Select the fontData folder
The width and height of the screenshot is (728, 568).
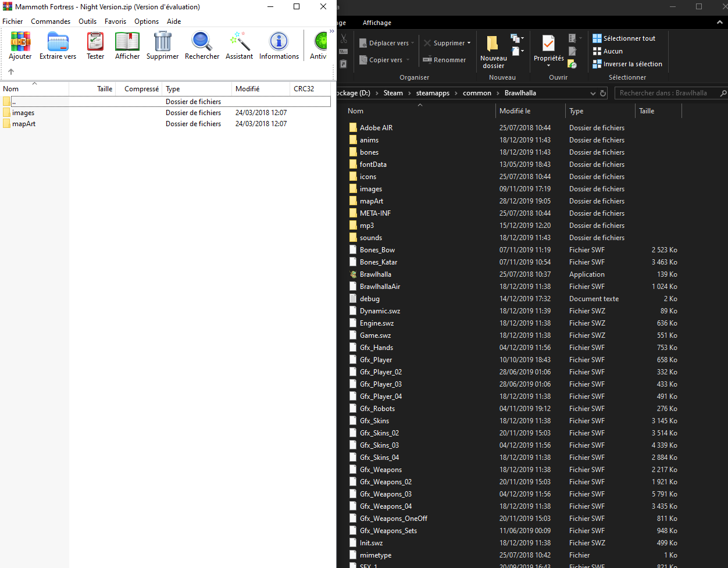point(373,165)
